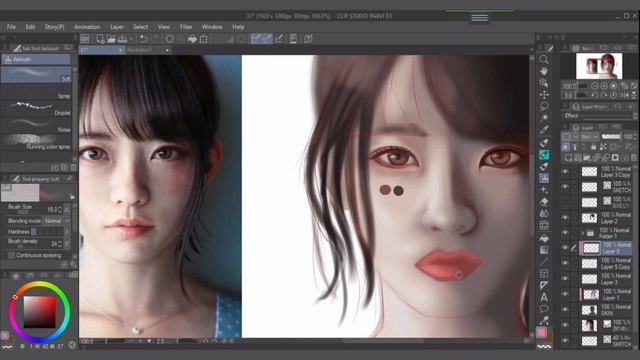640x360 pixels.
Task: Select the highlighted Brush tool
Action: pos(544,155)
